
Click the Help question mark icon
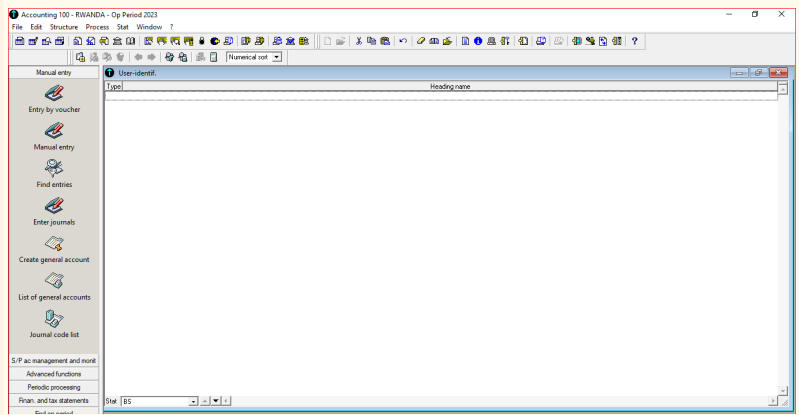point(634,41)
